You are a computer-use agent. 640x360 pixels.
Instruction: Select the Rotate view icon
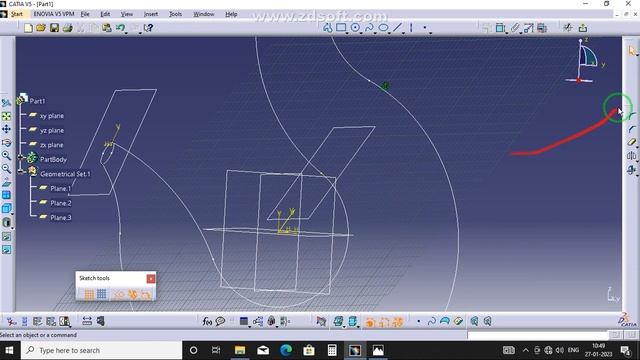6,143
